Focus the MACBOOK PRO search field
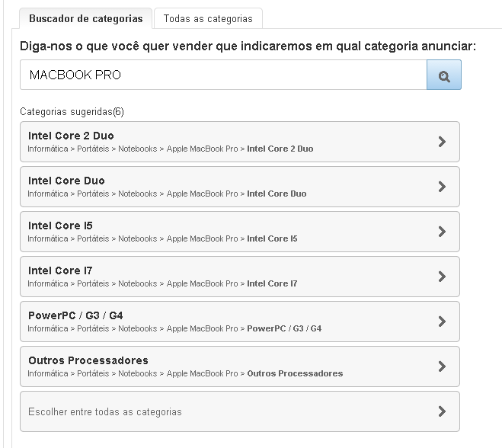The image size is (502, 448). point(223,75)
